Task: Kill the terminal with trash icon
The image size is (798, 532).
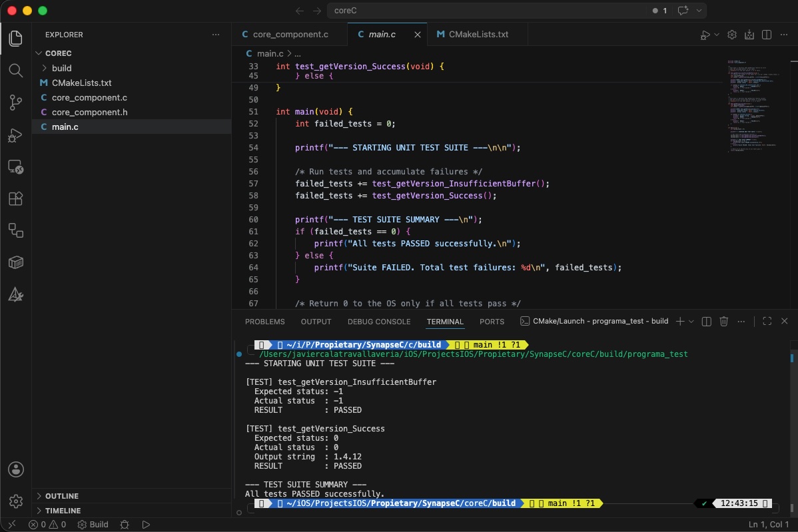Action: 723,322
